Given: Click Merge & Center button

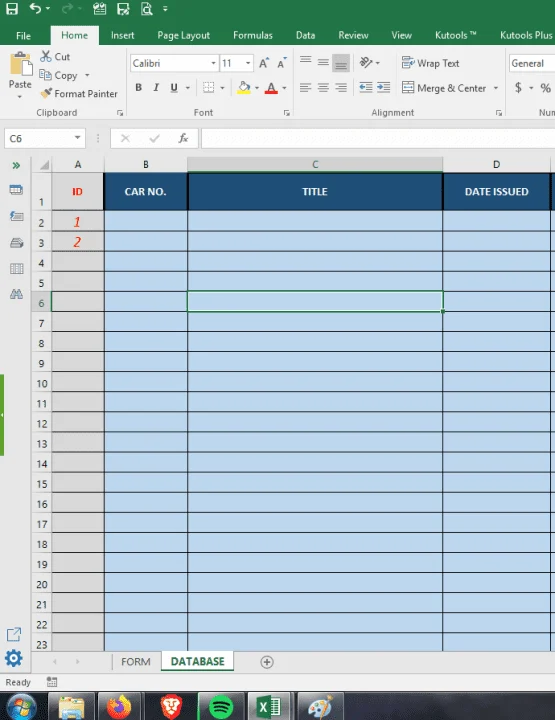Looking at the screenshot, I should pos(443,88).
